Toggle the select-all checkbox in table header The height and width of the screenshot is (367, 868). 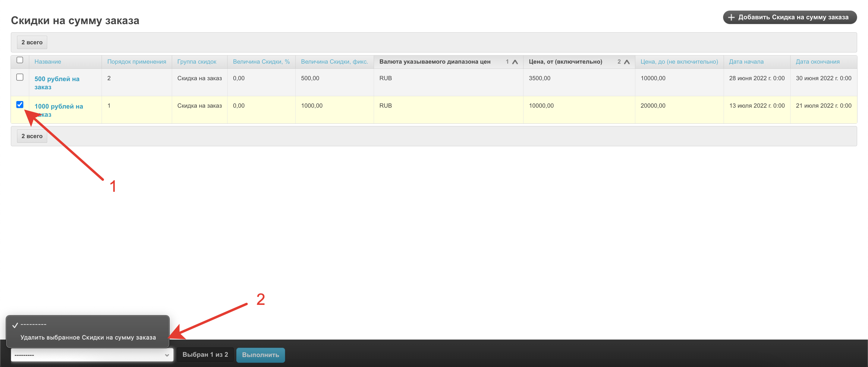click(20, 60)
